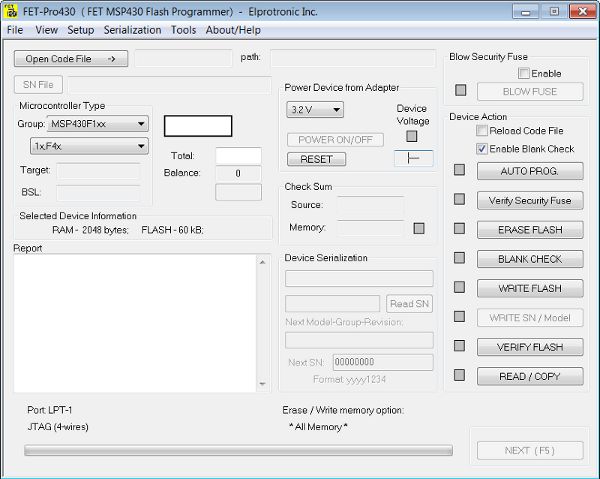600x479 pixels.
Task: Open the About/Help menu
Action: click(233, 30)
